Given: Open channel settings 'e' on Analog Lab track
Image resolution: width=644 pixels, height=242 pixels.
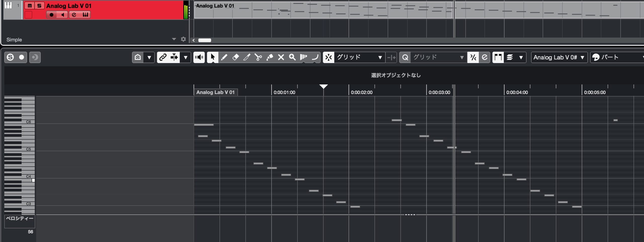Looking at the screenshot, I should tap(74, 15).
